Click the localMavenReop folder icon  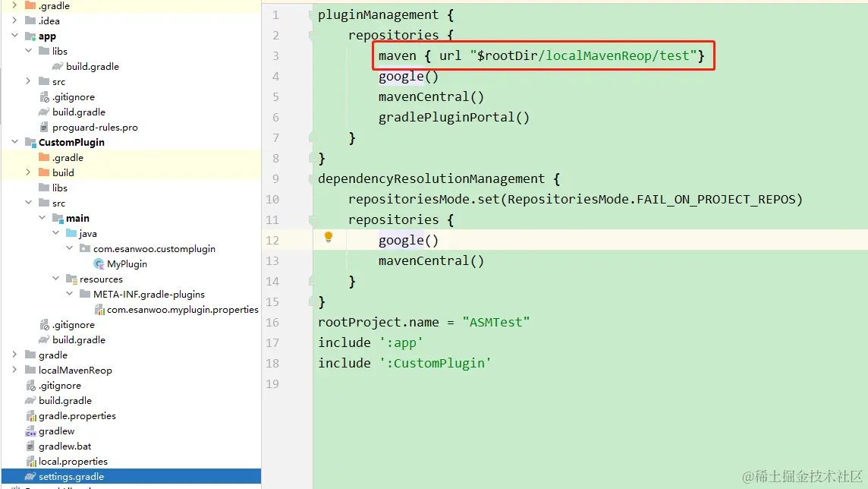click(30, 370)
